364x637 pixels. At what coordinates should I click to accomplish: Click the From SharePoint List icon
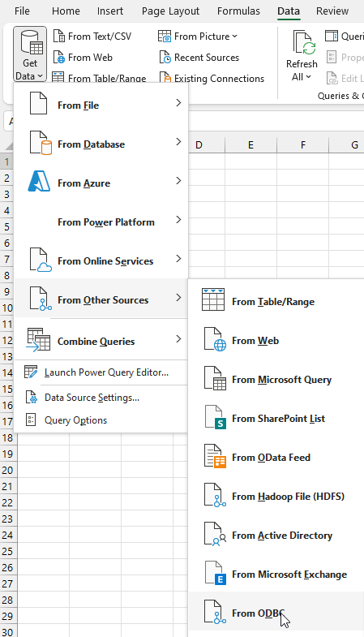click(215, 417)
